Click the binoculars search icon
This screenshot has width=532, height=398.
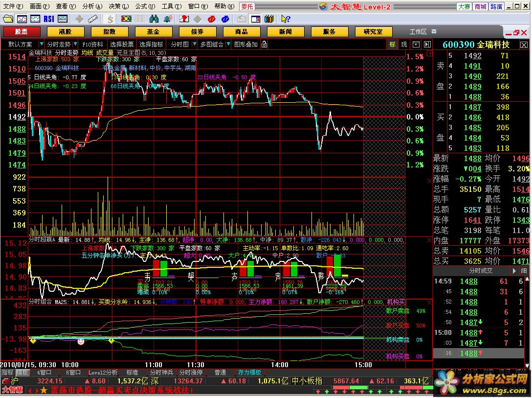tap(154, 19)
